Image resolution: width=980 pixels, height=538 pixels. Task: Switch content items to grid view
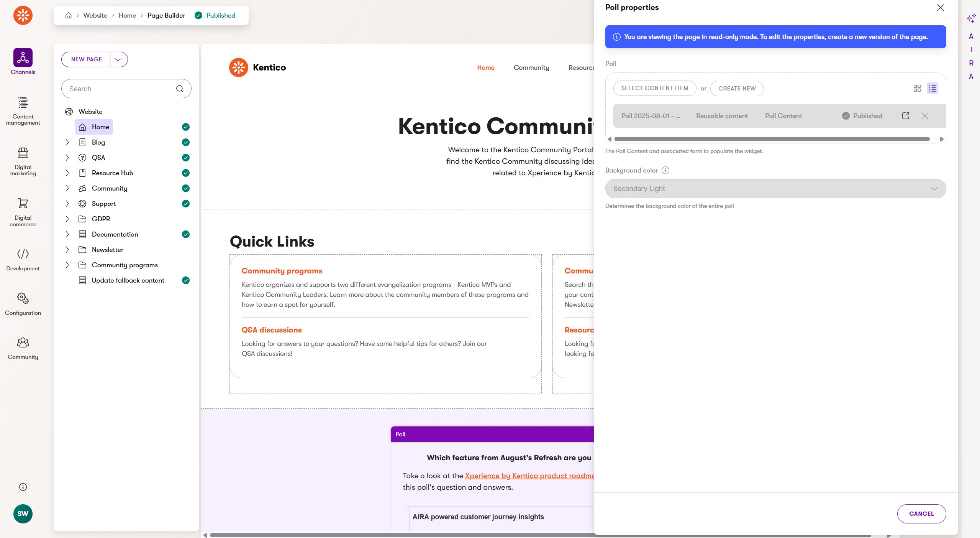click(917, 89)
